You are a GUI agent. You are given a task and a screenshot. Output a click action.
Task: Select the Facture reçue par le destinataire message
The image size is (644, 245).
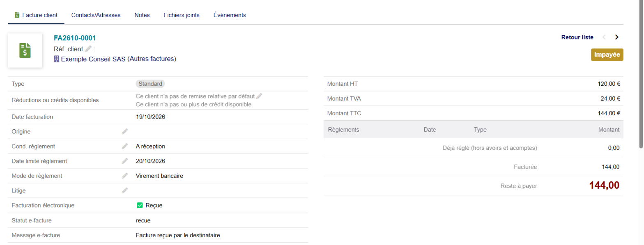[x=179, y=236]
